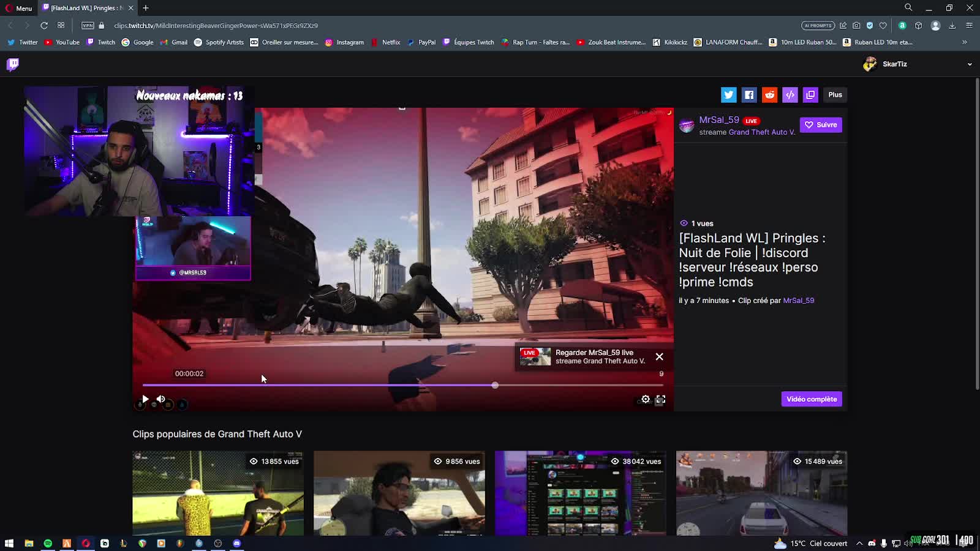
Task: Add page to bookmarks heart icon
Action: coord(883,26)
